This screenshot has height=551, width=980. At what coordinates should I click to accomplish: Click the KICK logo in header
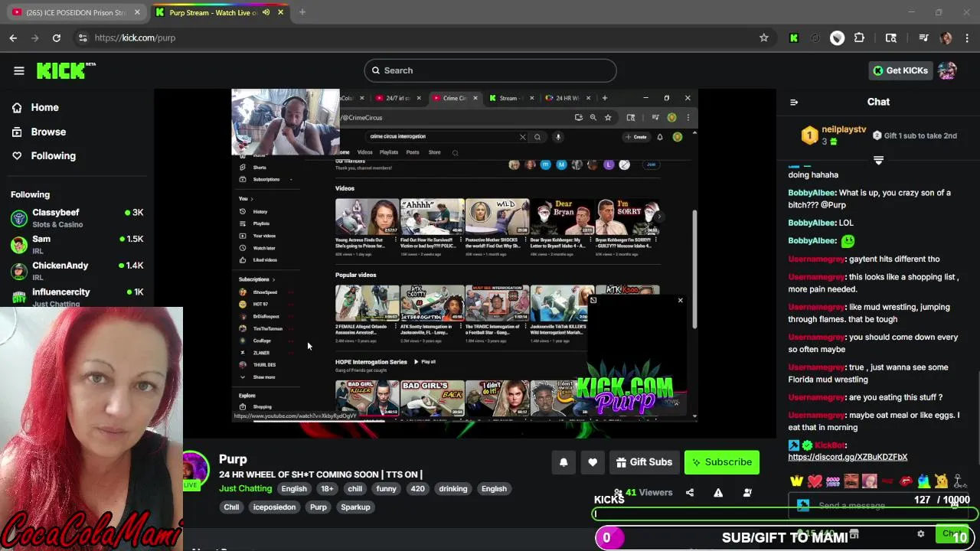coord(65,70)
